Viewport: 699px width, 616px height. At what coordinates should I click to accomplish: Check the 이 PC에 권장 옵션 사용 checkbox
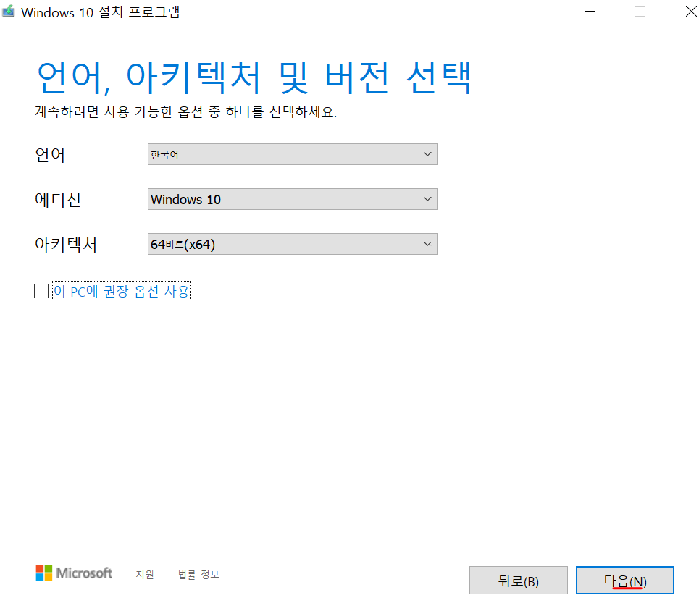tap(41, 291)
